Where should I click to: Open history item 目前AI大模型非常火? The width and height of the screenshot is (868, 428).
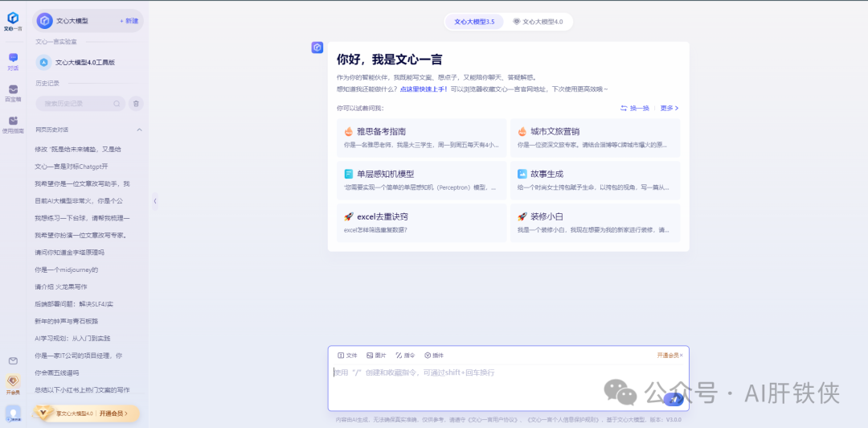(x=79, y=200)
